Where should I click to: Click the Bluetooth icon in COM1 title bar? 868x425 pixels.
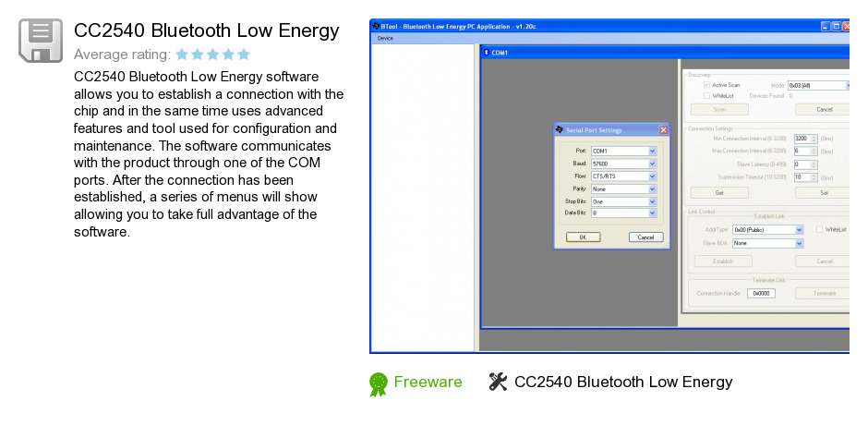click(x=486, y=52)
